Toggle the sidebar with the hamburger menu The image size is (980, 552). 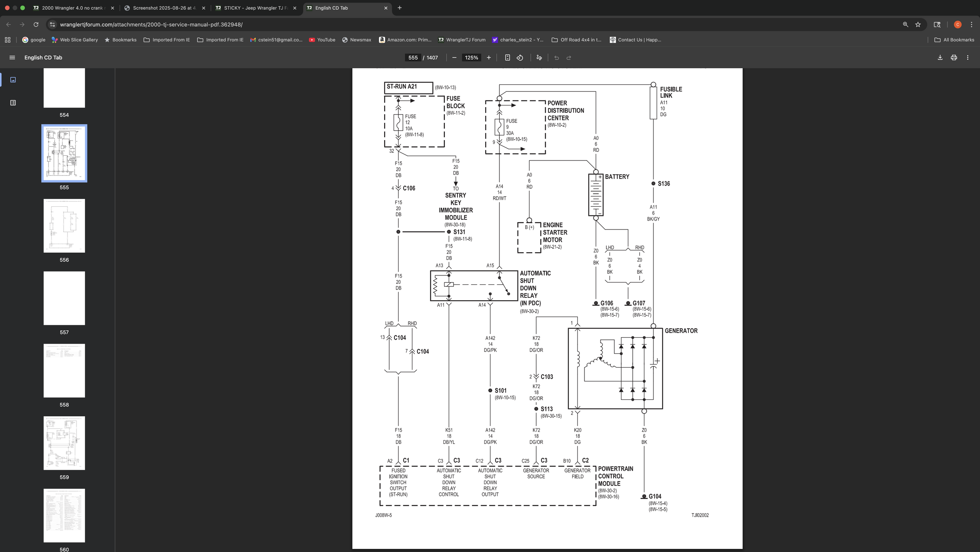pyautogui.click(x=12, y=57)
